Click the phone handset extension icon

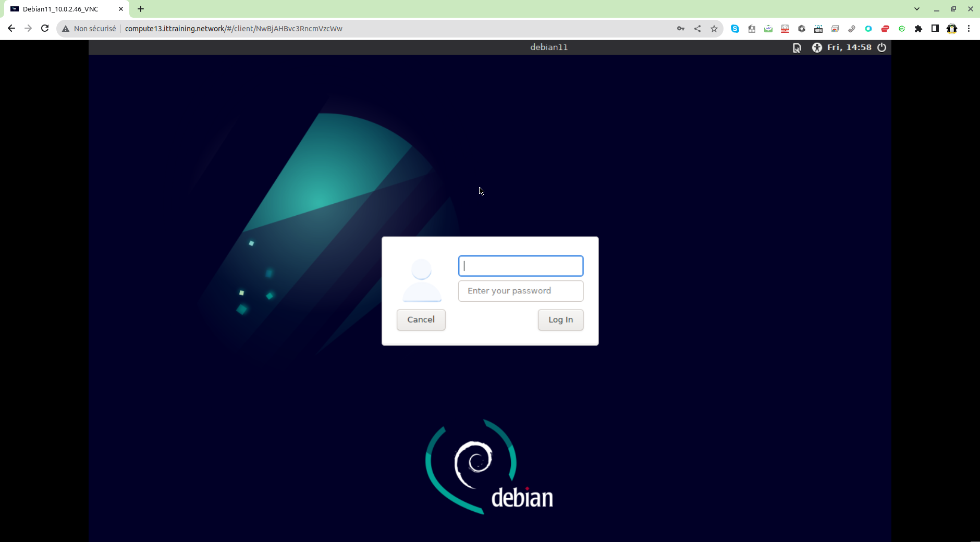[x=852, y=29]
